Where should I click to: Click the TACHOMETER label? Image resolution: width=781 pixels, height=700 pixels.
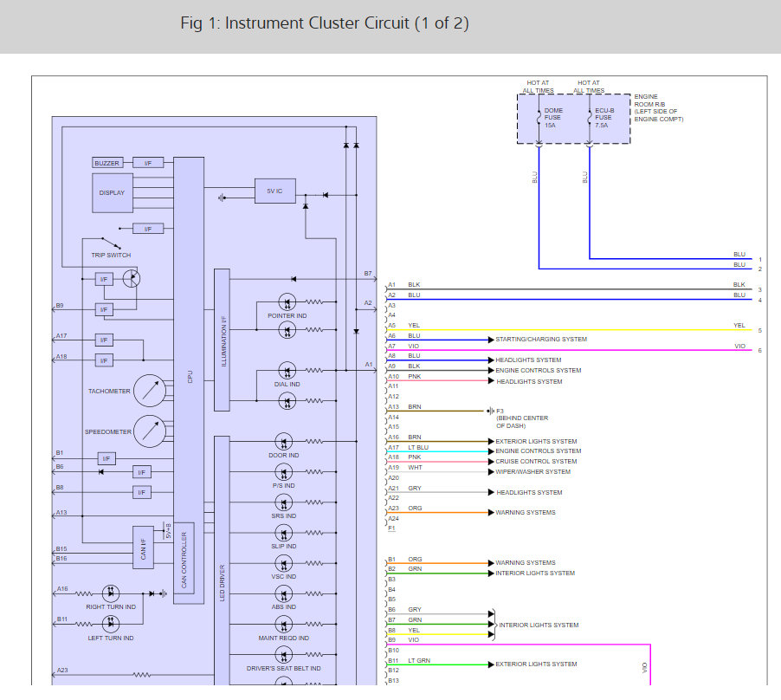pyautogui.click(x=109, y=391)
